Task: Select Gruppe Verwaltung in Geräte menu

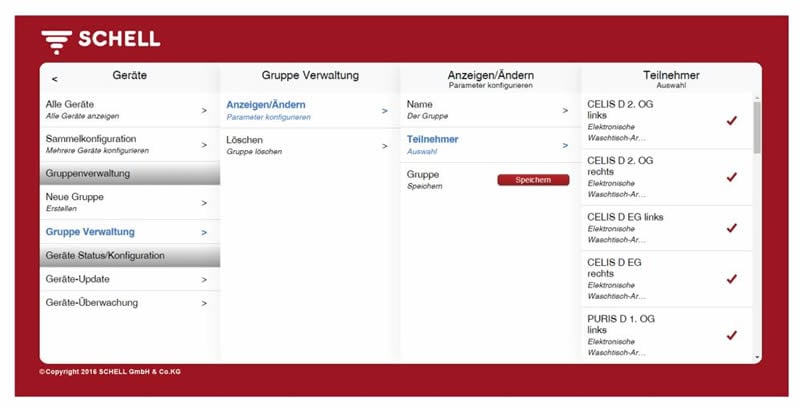Action: pos(130,232)
